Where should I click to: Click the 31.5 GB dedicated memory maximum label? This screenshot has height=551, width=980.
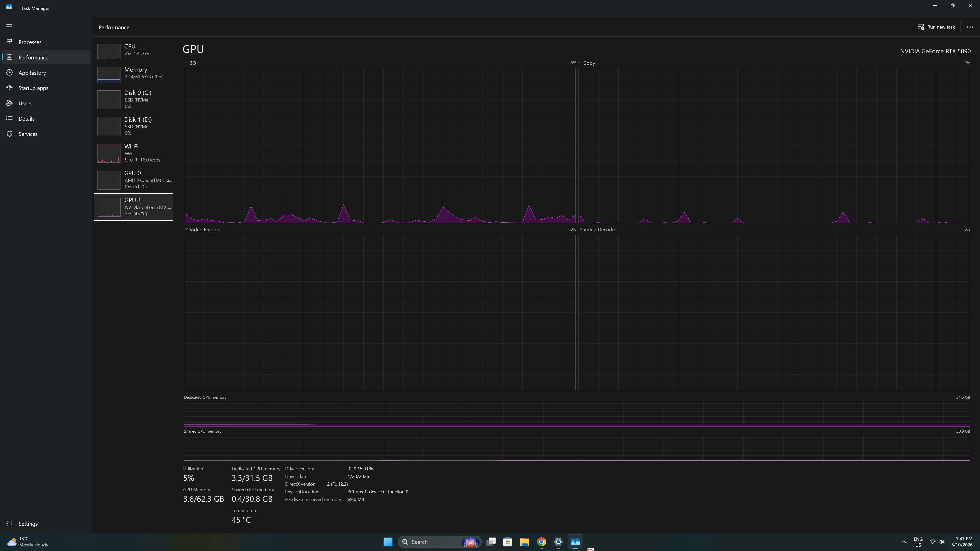(963, 397)
